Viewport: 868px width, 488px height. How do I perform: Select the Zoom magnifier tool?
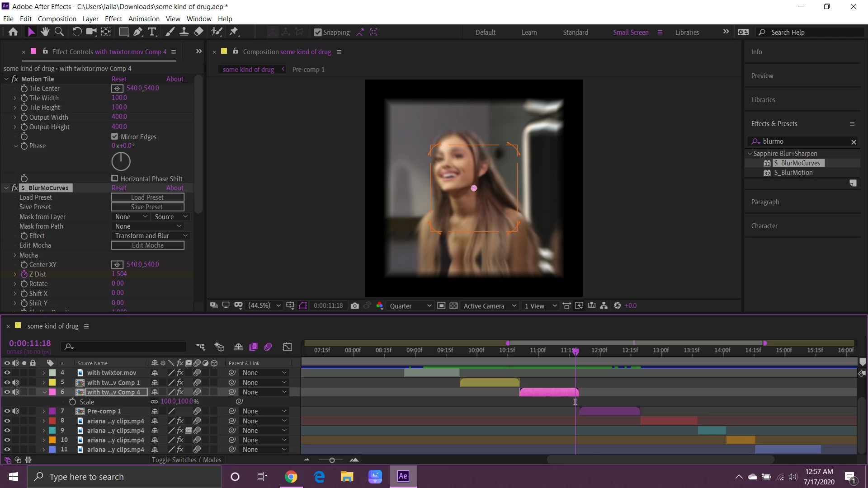pyautogui.click(x=59, y=32)
